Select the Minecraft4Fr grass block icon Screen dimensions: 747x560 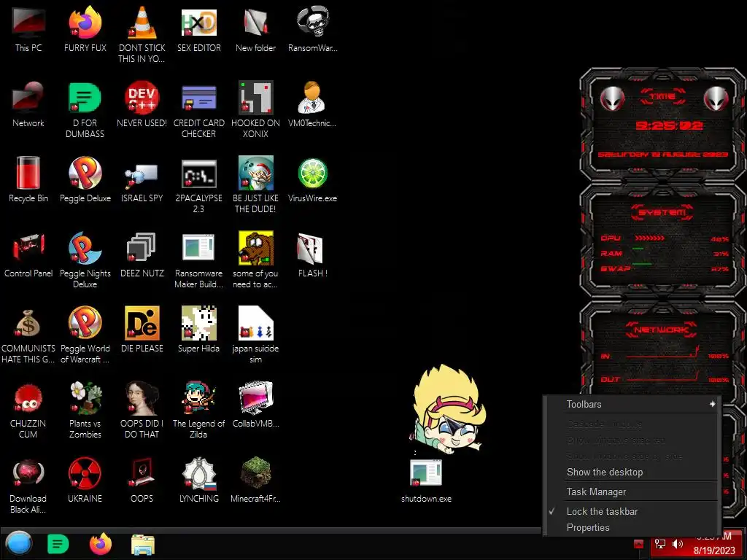tap(255, 472)
